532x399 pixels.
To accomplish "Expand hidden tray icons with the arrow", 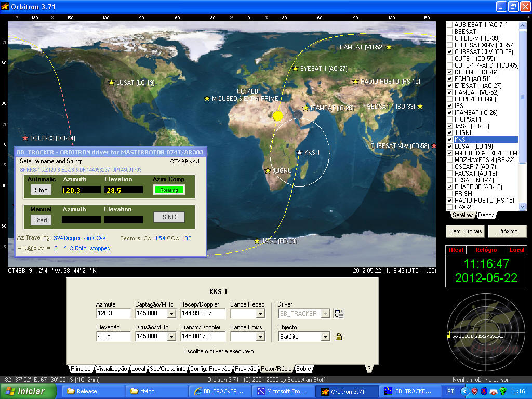I will [x=465, y=391].
